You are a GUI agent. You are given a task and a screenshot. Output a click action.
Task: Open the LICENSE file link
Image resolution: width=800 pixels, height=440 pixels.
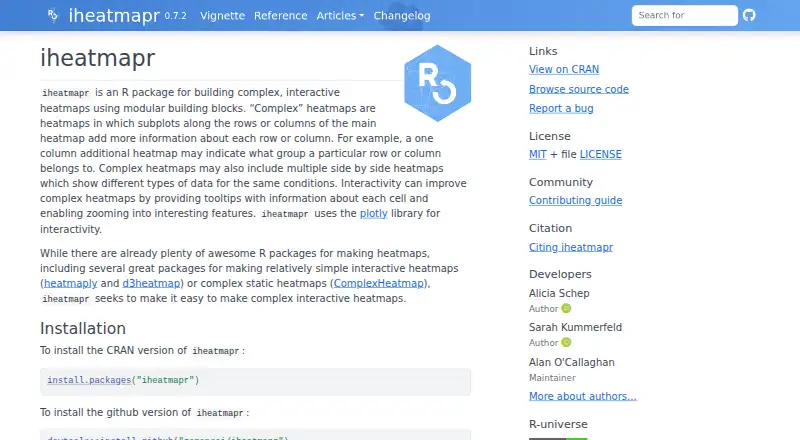(x=601, y=154)
